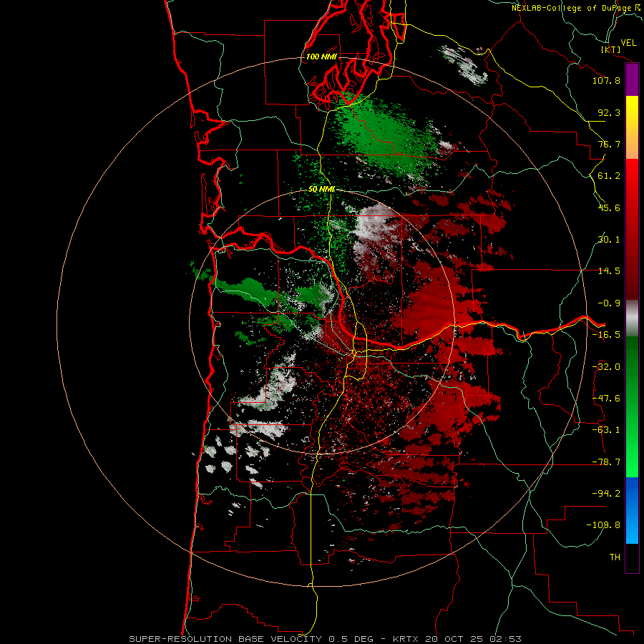
Task: Click the -94.2 velocity scale label
Action: click(606, 494)
